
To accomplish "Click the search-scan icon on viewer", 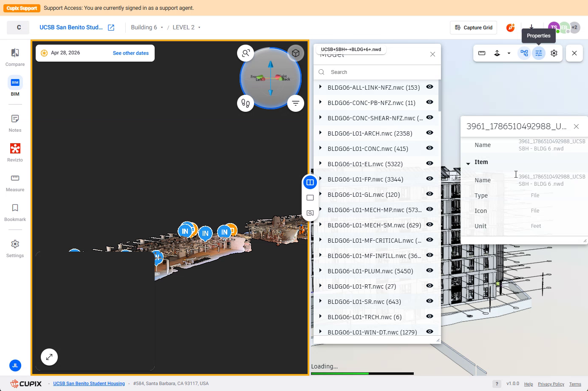I will tap(246, 53).
